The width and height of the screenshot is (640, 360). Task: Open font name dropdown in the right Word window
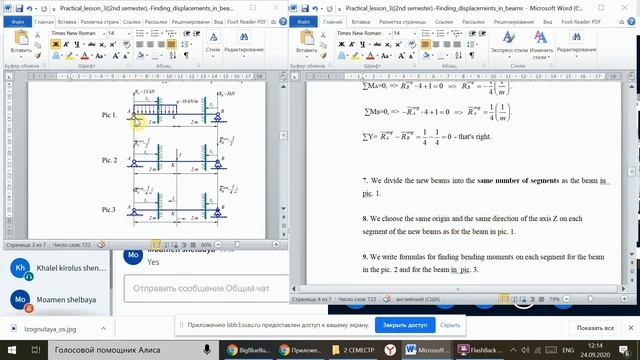tap(389, 33)
